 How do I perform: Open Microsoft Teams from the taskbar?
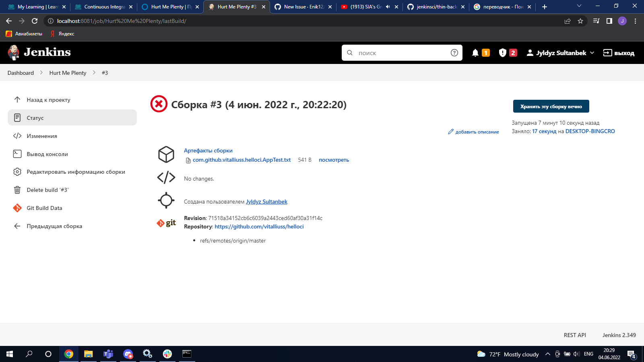pos(108,354)
